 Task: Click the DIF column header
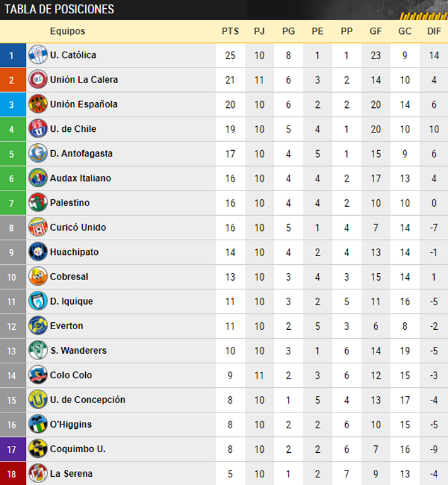click(x=434, y=32)
